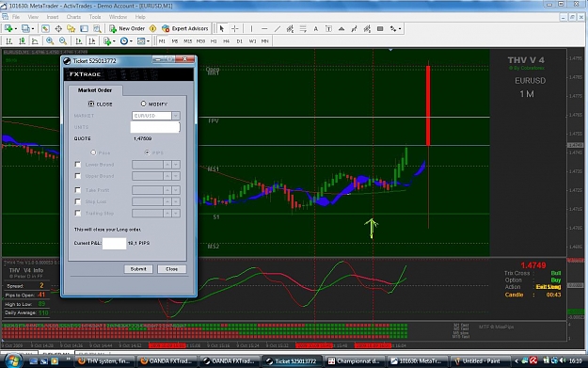Viewport: 588px width, 368px height.
Task: Switch chart to bar chart icon
Action: [9, 40]
